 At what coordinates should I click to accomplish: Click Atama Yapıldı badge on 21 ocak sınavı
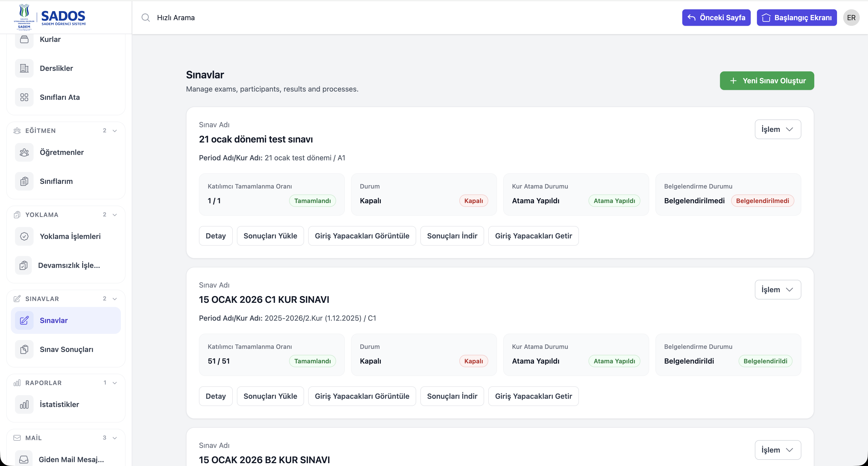coord(614,201)
